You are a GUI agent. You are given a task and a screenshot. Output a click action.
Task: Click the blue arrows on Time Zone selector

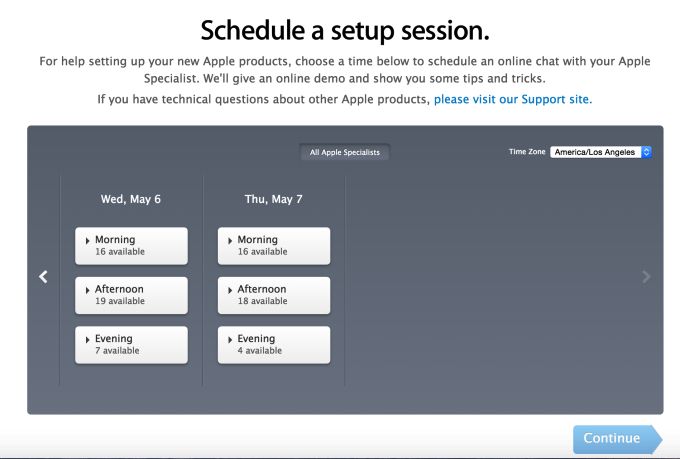pos(646,152)
